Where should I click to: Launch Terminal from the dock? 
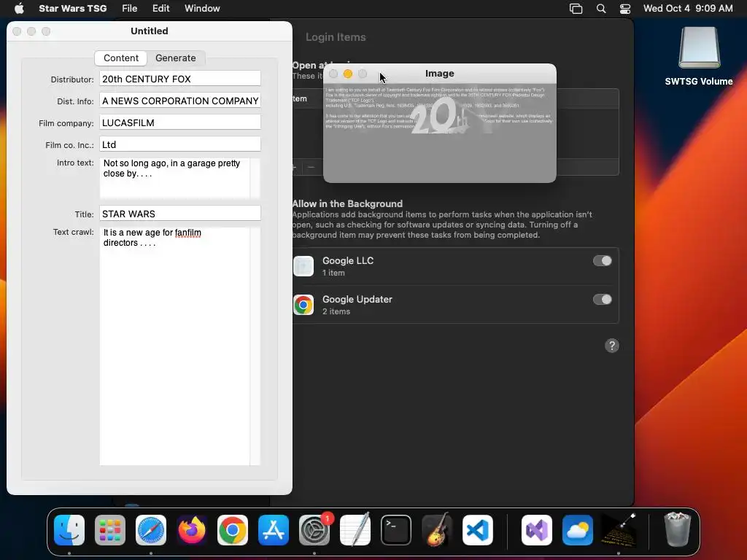tap(396, 530)
